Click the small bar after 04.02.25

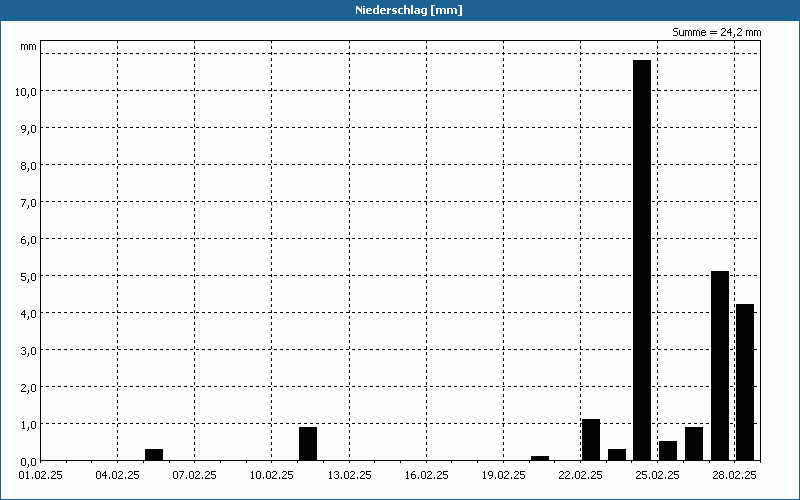pyautogui.click(x=154, y=455)
